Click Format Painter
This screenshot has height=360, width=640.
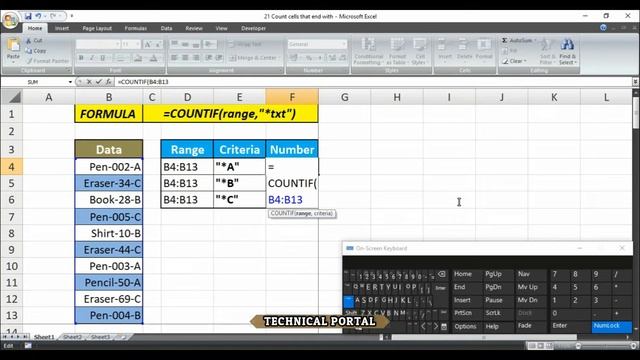pyautogui.click(x=48, y=61)
